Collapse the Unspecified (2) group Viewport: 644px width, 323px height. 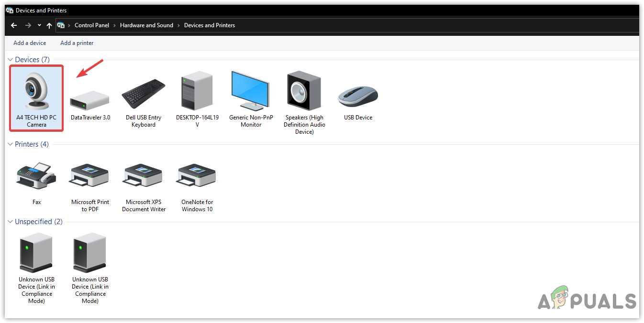coord(11,222)
